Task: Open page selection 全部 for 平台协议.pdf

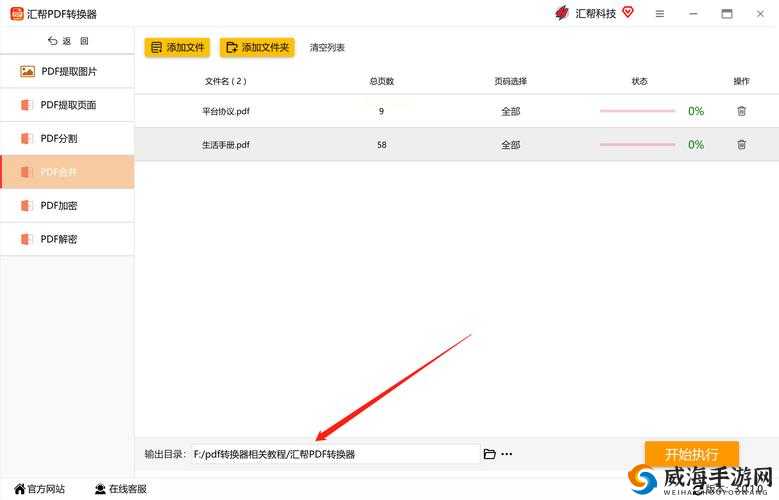Action: click(510, 111)
